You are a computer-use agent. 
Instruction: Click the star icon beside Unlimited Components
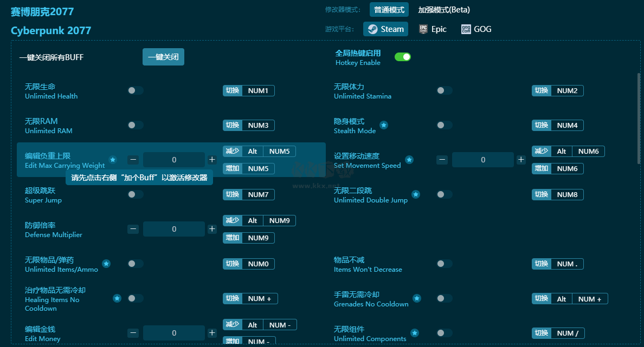click(415, 333)
